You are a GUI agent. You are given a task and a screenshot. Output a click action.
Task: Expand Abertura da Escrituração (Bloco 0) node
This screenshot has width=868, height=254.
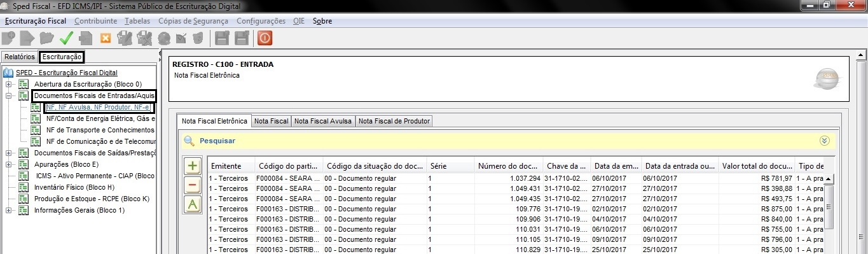[x=8, y=84]
